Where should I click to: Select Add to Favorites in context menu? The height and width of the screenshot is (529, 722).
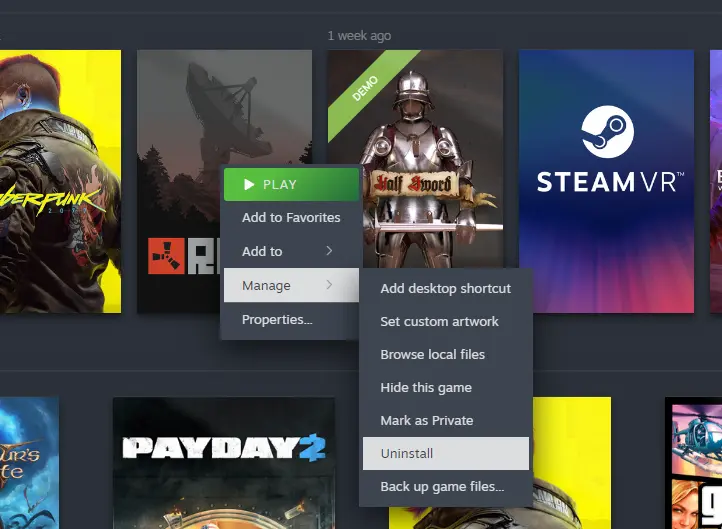click(291, 217)
